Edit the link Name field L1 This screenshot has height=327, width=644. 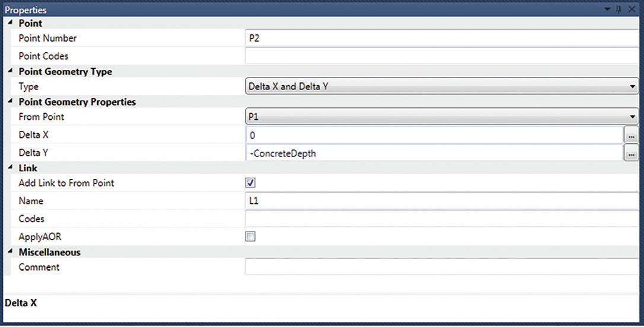click(442, 201)
